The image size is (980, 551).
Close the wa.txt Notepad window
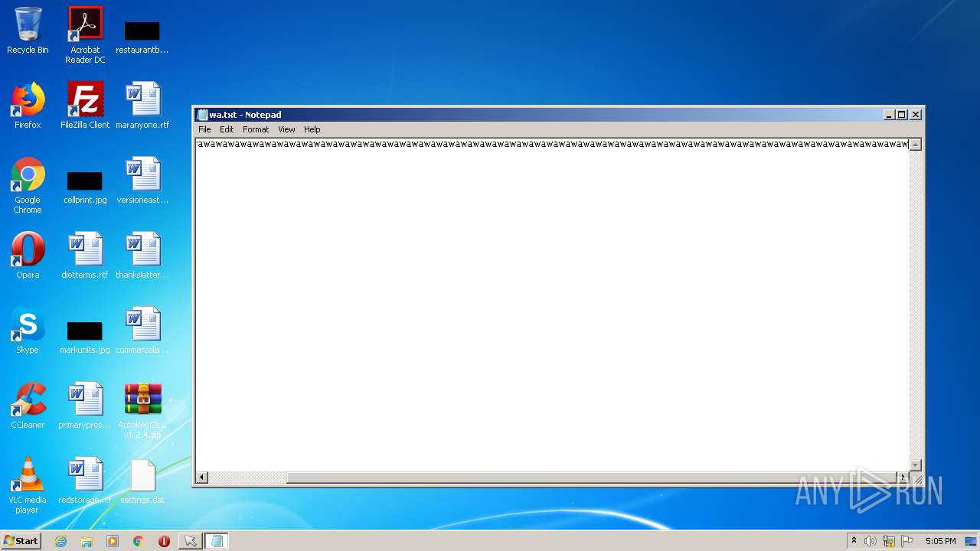click(915, 115)
